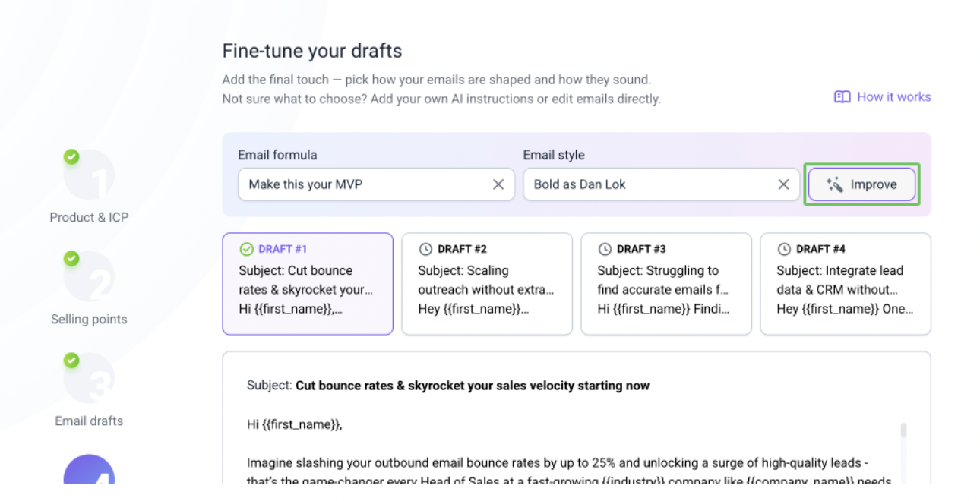Click the Improve button

pyautogui.click(x=861, y=184)
